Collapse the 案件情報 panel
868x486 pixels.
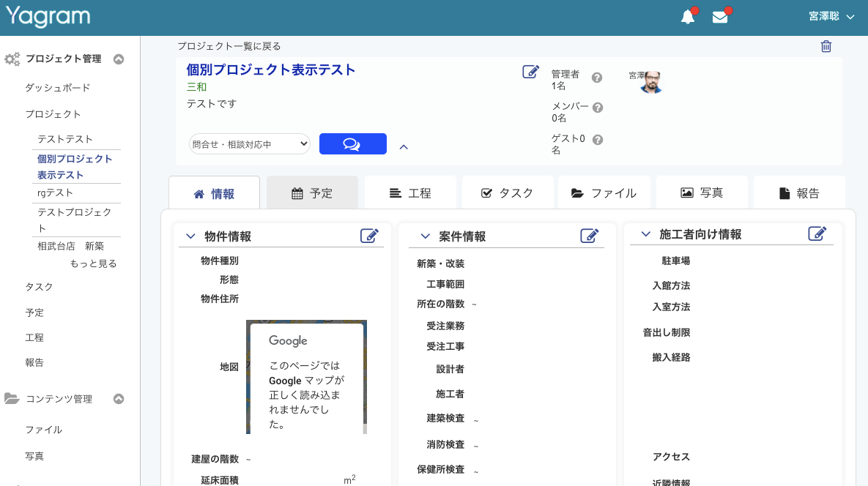(x=425, y=236)
